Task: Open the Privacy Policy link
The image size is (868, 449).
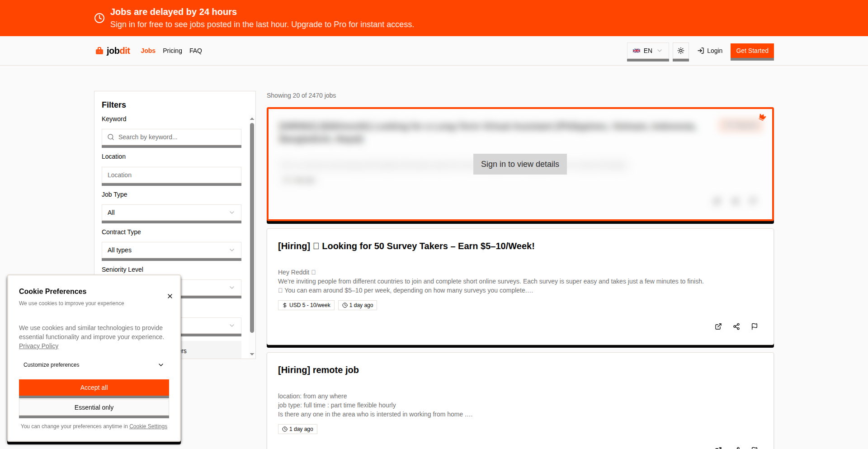Action: (x=38, y=346)
